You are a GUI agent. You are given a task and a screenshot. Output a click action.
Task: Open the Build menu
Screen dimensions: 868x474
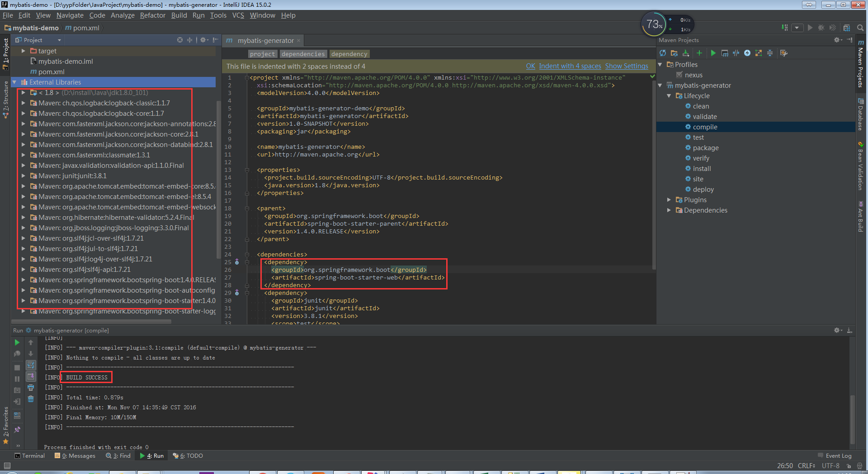[x=179, y=15]
